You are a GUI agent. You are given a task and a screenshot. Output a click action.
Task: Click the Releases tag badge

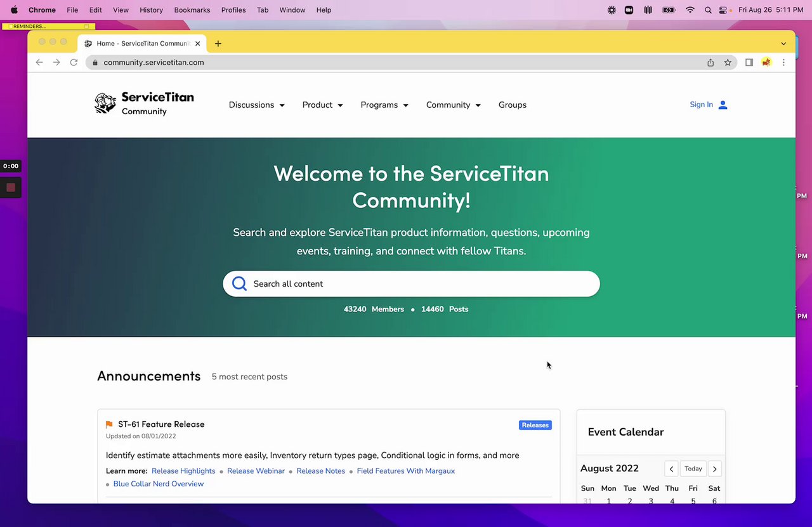(x=535, y=425)
